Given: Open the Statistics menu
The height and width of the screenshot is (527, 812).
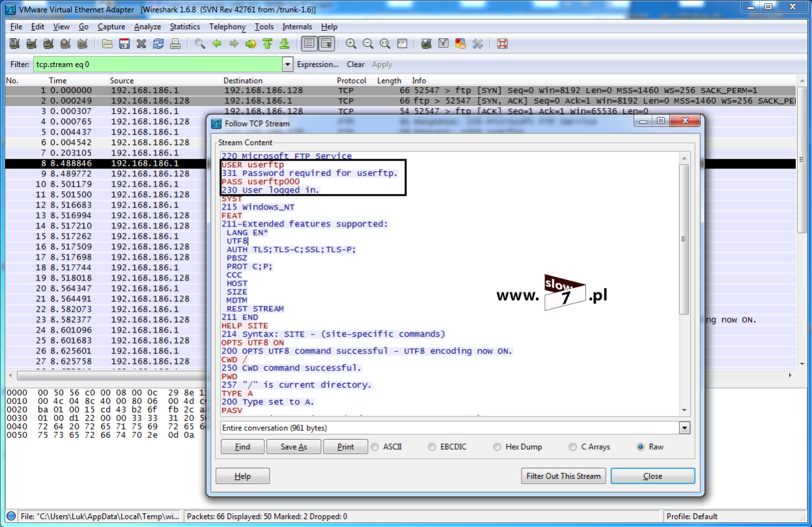Looking at the screenshot, I should click(185, 27).
